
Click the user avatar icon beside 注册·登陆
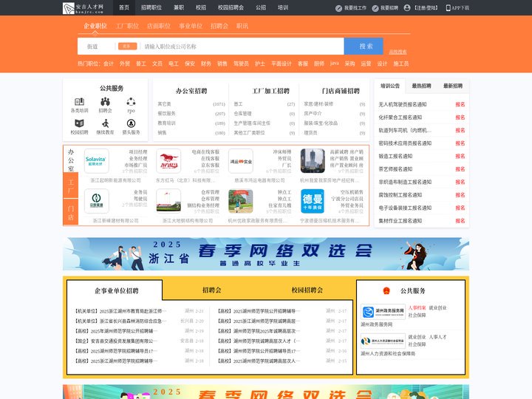[x=407, y=8]
